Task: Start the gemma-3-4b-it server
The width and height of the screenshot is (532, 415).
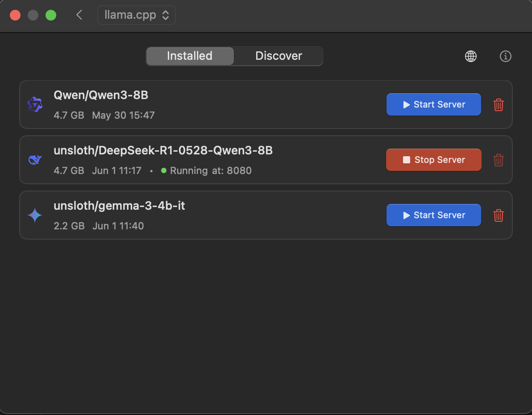Action: point(433,215)
